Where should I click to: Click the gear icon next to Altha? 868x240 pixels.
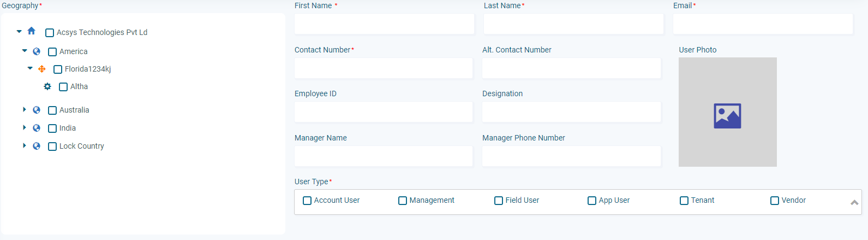click(47, 86)
